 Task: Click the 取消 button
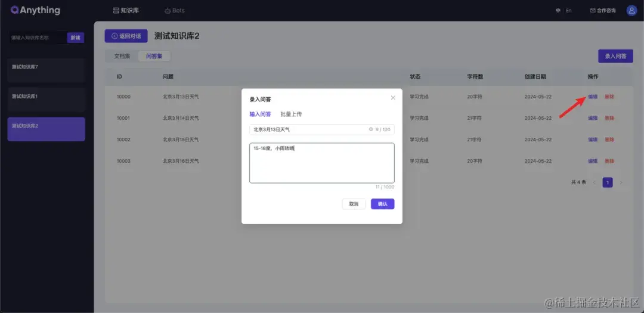coord(354,204)
